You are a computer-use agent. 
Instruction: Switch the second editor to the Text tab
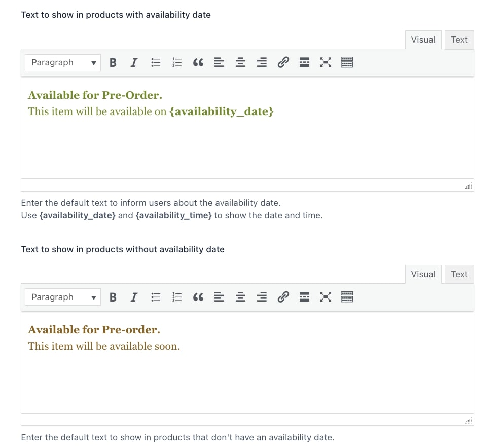click(x=459, y=275)
